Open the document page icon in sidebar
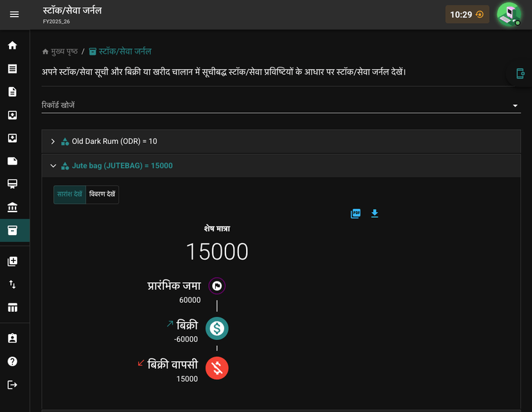 click(x=13, y=92)
